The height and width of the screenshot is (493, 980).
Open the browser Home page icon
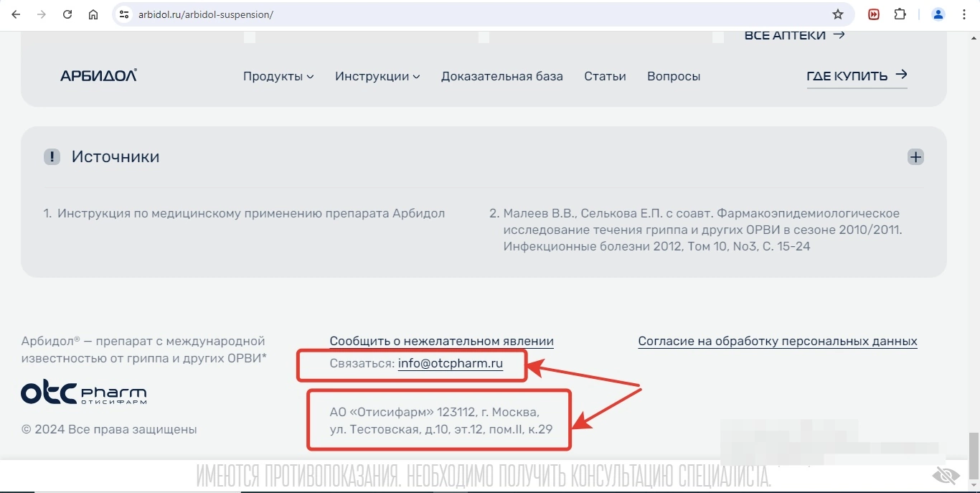(x=93, y=14)
